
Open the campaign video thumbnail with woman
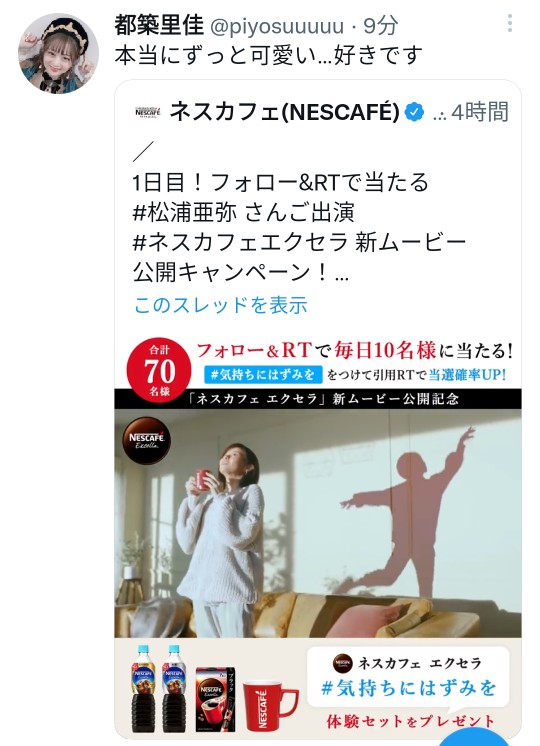click(x=318, y=523)
